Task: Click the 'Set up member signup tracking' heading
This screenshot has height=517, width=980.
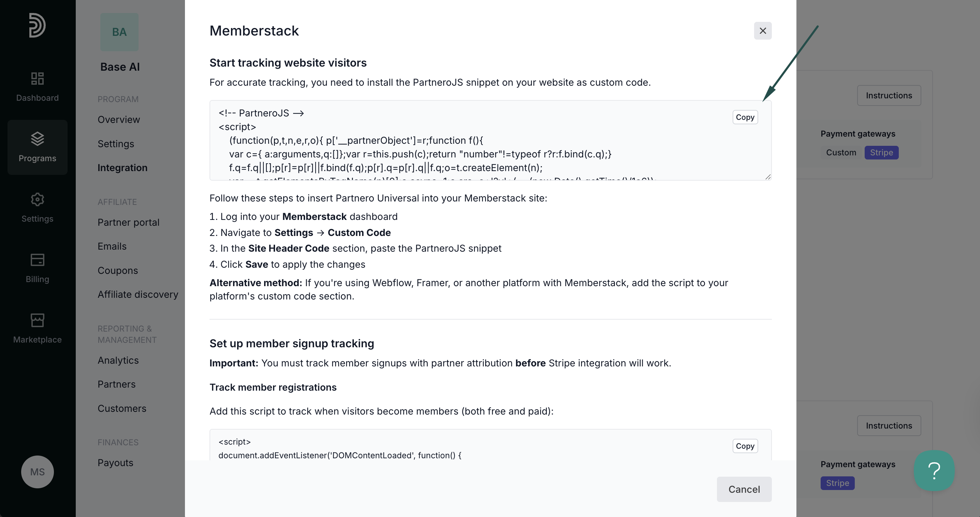Action: (292, 344)
